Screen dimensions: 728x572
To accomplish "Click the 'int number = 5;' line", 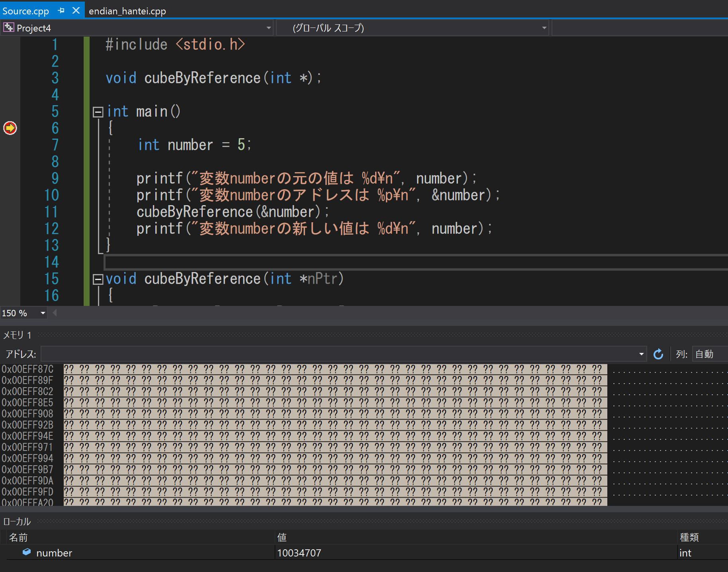I will tap(194, 145).
